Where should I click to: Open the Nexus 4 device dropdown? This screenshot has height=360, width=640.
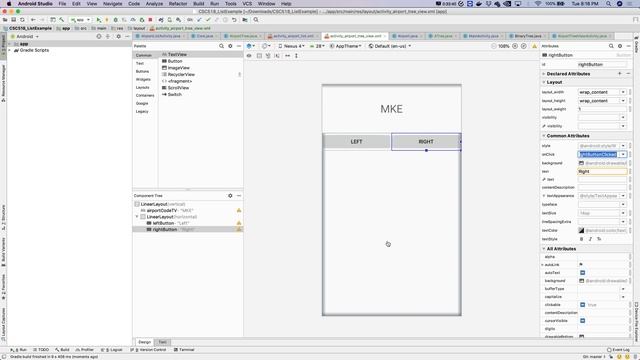pos(291,46)
